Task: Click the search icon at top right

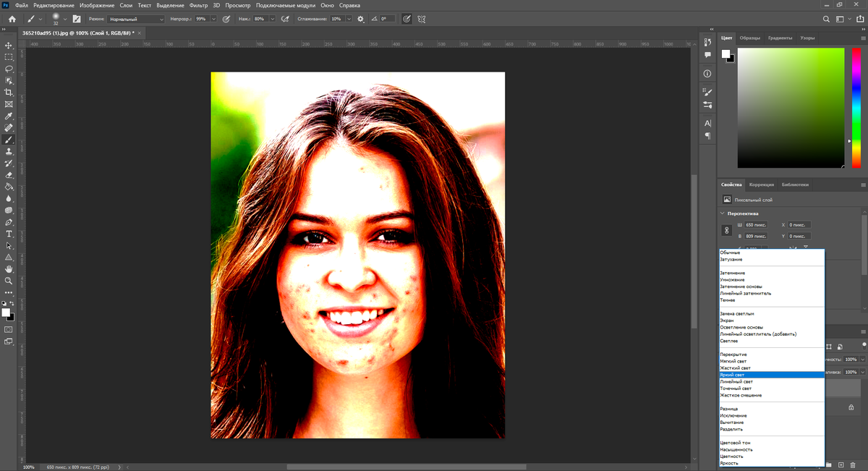Action: [826, 19]
